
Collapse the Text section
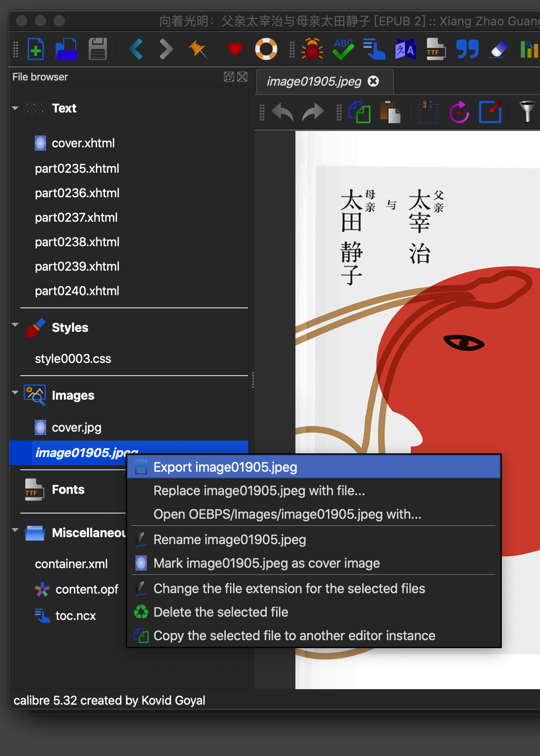pyautogui.click(x=15, y=108)
